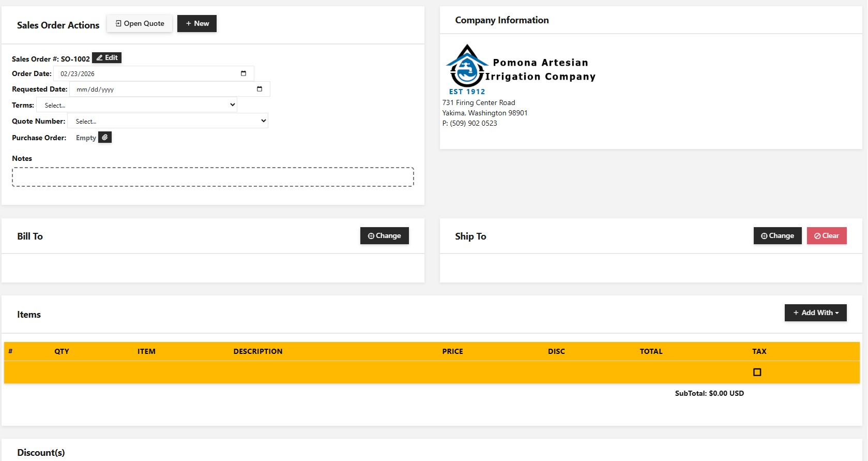
Task: Expand the Terms dropdown
Action: pos(137,105)
